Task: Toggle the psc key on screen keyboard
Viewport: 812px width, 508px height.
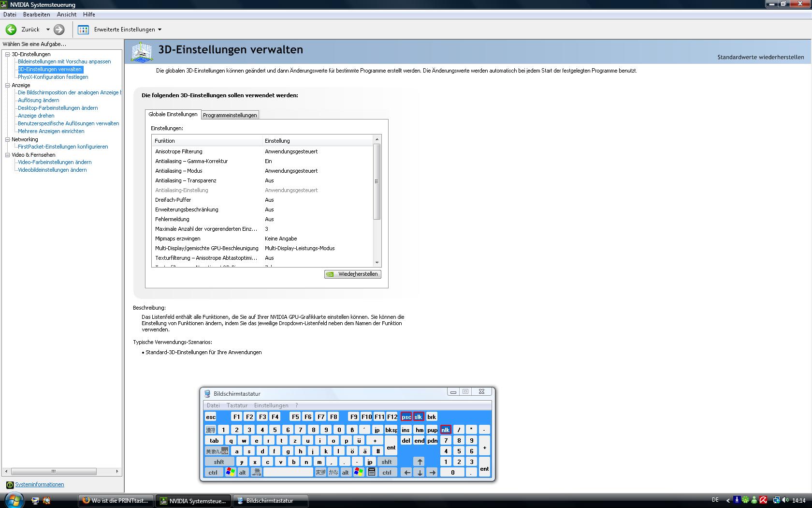Action: click(x=406, y=417)
